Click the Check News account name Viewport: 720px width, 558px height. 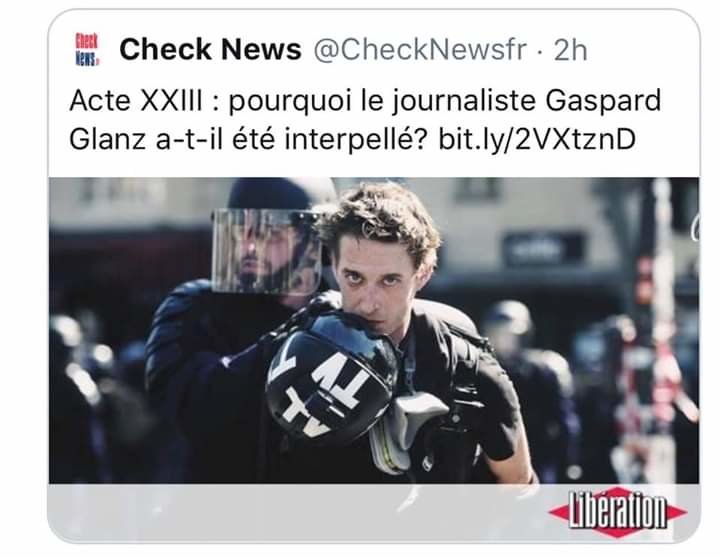[210, 49]
